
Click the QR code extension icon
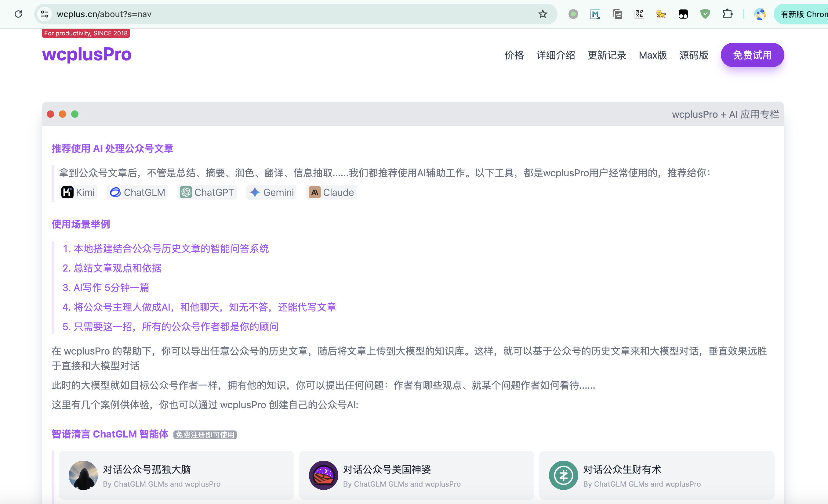tap(639, 14)
